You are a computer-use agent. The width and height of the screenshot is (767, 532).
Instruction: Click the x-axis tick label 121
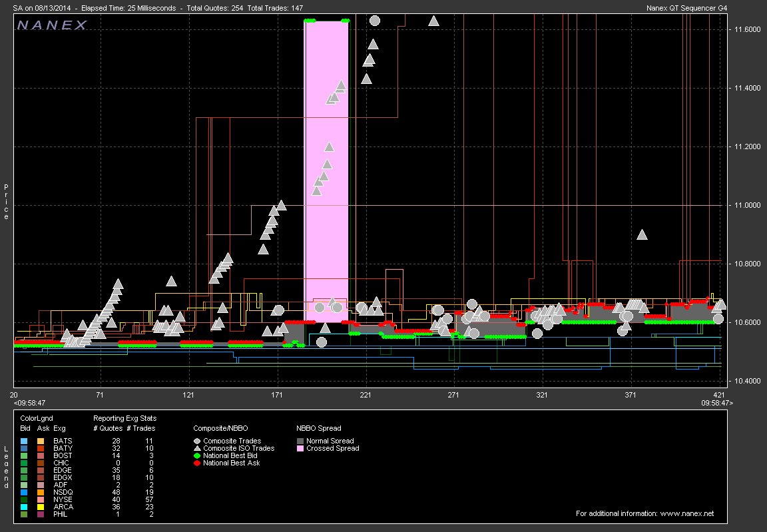pos(188,395)
